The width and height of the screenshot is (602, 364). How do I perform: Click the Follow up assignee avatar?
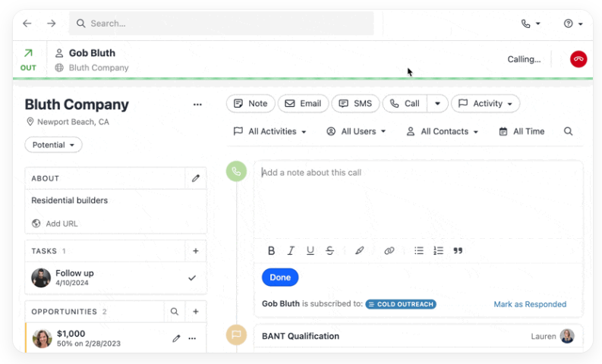tap(41, 278)
